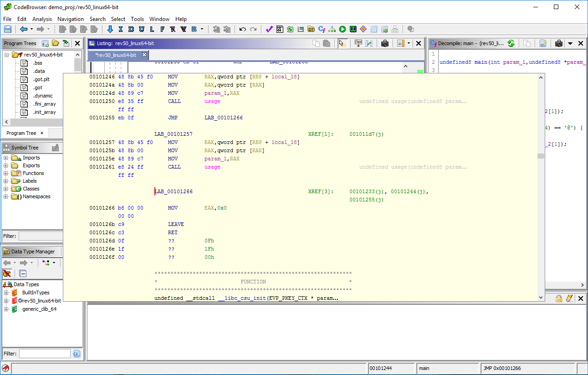Go to next undefined using the U icon
588x375 pixels.
142,29
